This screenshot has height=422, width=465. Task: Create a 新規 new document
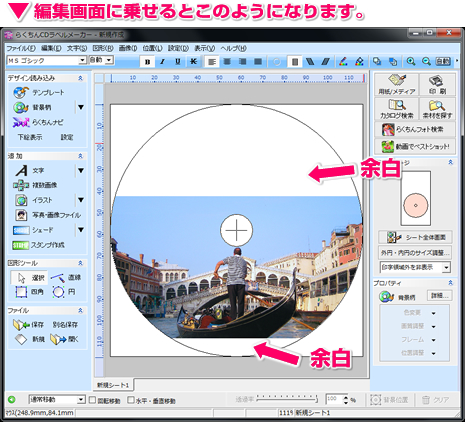(x=30, y=339)
